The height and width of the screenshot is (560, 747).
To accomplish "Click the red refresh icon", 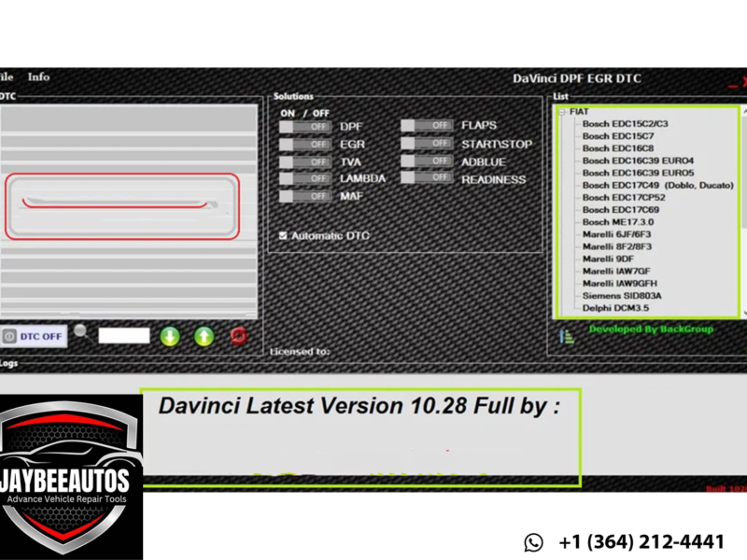I will pyautogui.click(x=239, y=336).
